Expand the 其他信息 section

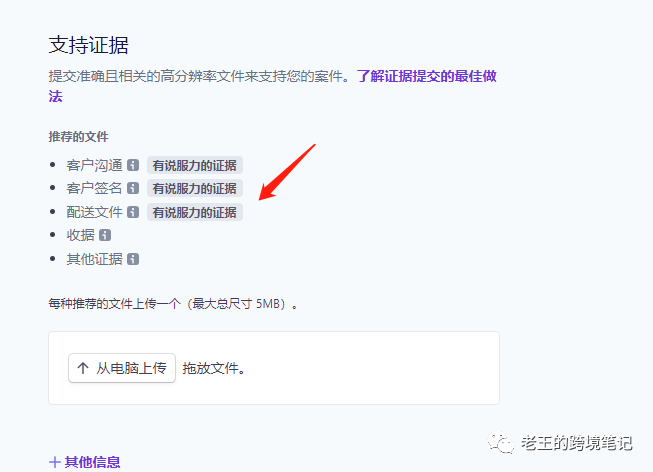coord(84,462)
